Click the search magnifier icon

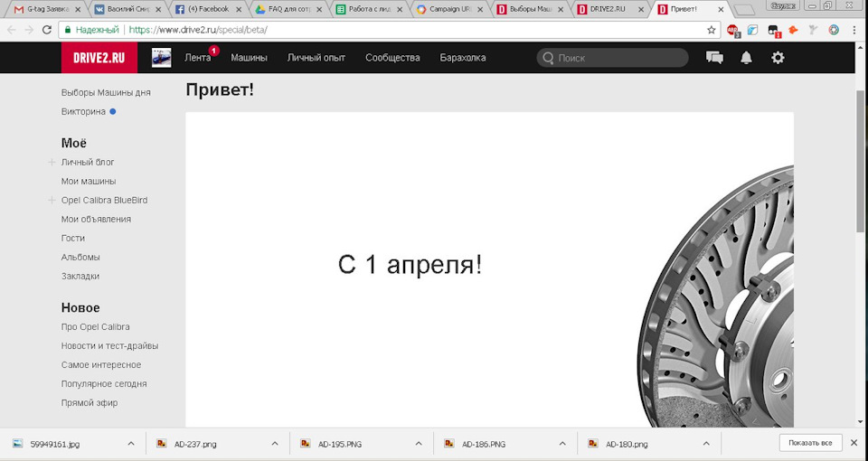point(548,58)
